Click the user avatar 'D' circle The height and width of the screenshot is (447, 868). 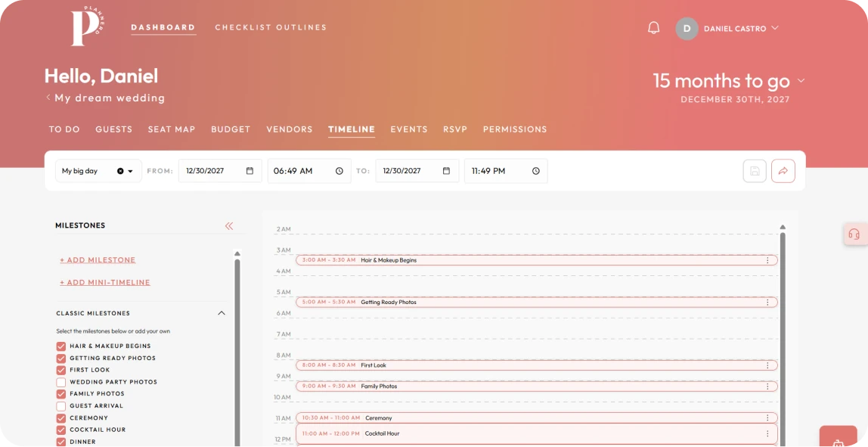click(687, 29)
